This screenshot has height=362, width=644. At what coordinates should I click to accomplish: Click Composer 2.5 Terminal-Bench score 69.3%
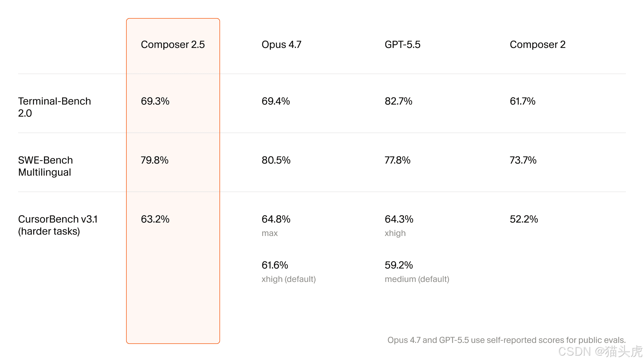coord(155,101)
